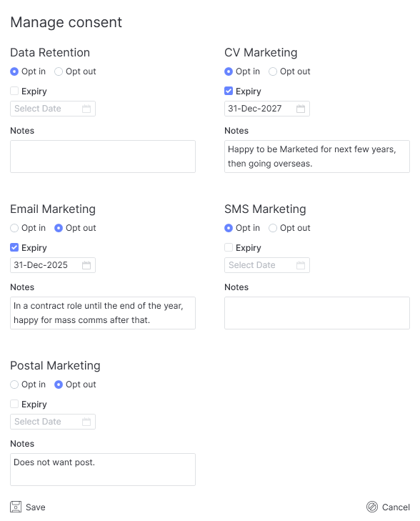Click the Cancel button label

point(396,507)
